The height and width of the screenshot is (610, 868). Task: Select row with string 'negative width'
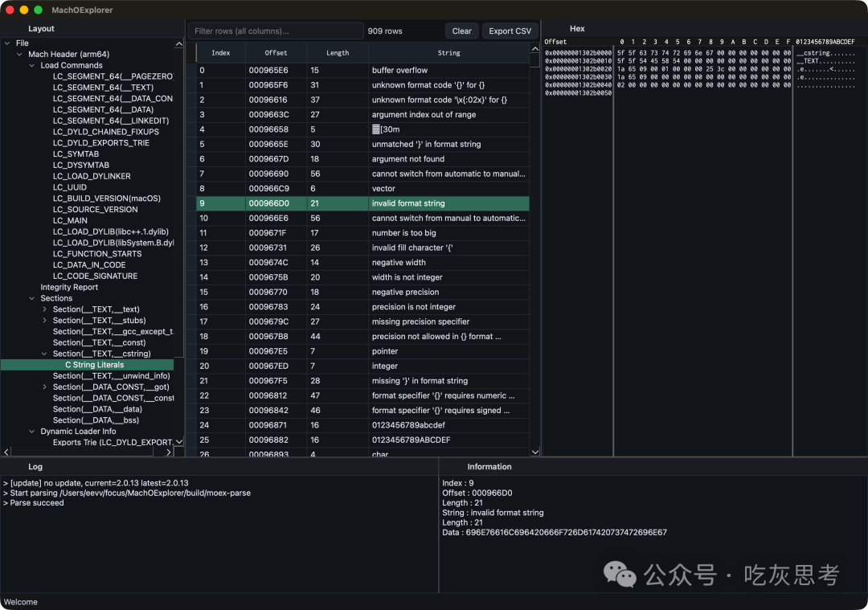(362, 262)
